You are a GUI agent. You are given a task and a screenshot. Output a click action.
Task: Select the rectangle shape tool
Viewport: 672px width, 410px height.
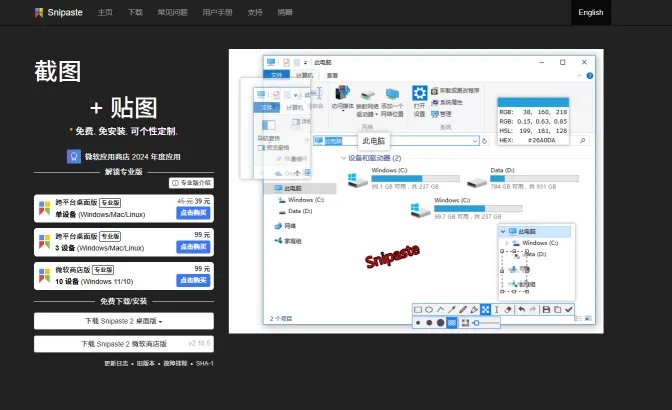418,310
